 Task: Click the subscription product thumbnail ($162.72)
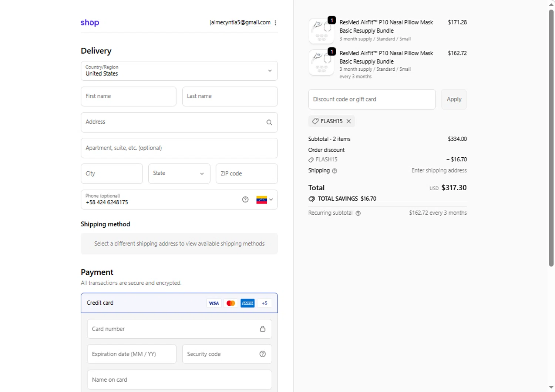(x=321, y=62)
